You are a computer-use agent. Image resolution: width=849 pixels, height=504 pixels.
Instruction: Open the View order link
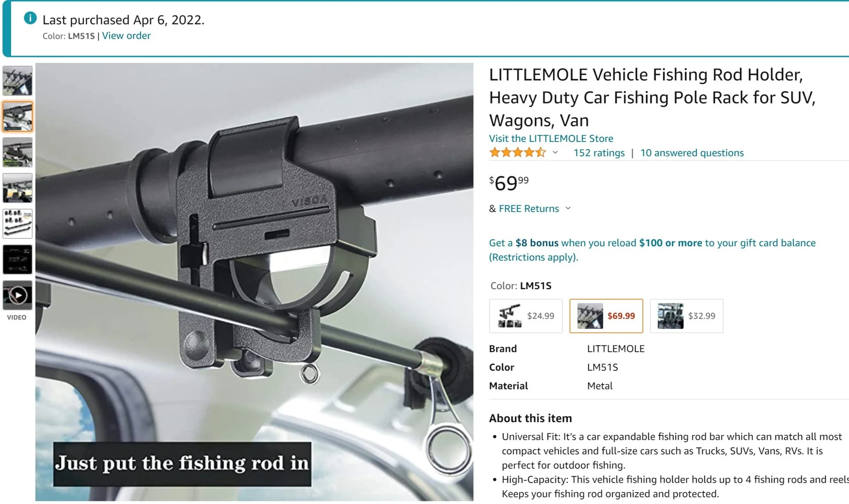point(126,36)
